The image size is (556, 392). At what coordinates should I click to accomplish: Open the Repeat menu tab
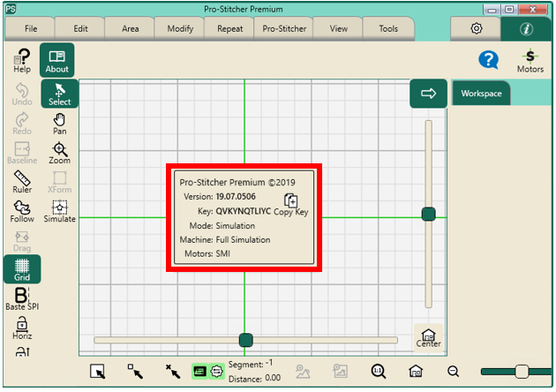coord(229,29)
